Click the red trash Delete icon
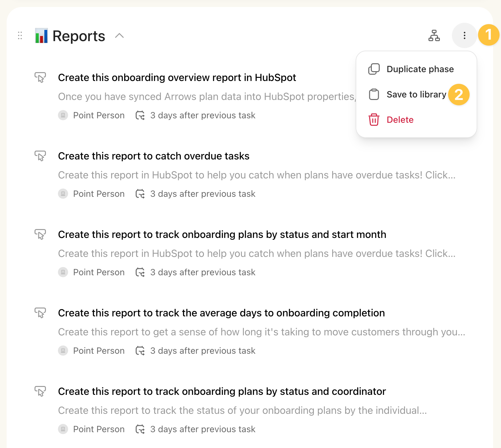 [x=374, y=120]
